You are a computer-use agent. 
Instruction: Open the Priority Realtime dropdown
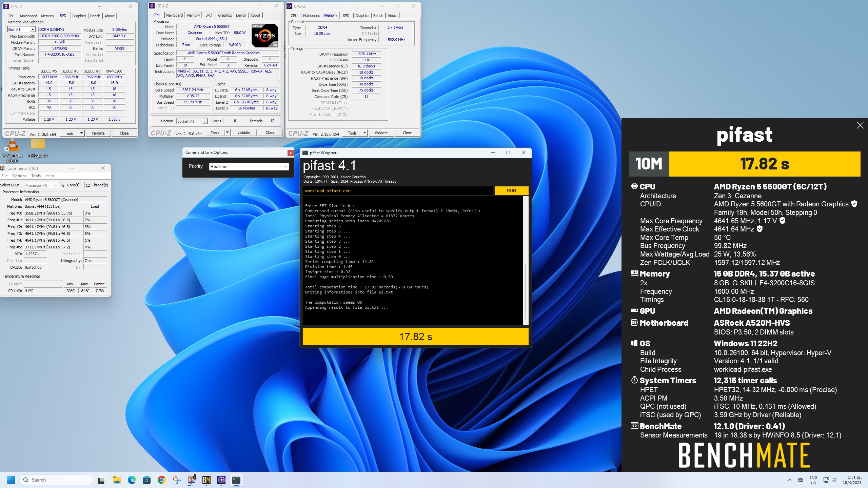pos(249,166)
